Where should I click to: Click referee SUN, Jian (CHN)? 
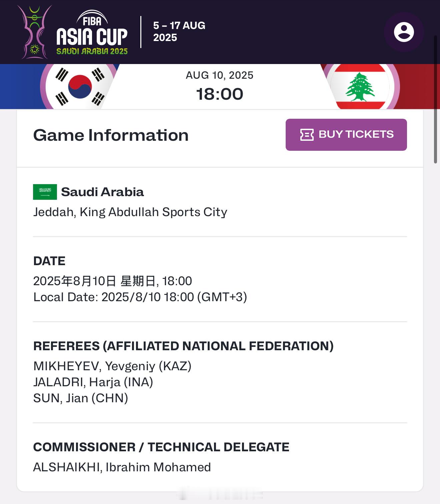81,398
